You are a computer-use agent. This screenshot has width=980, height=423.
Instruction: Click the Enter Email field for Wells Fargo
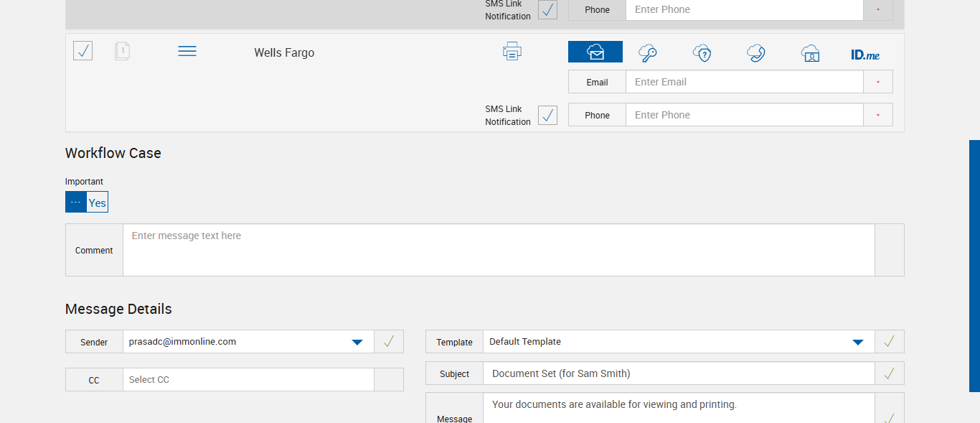click(744, 82)
